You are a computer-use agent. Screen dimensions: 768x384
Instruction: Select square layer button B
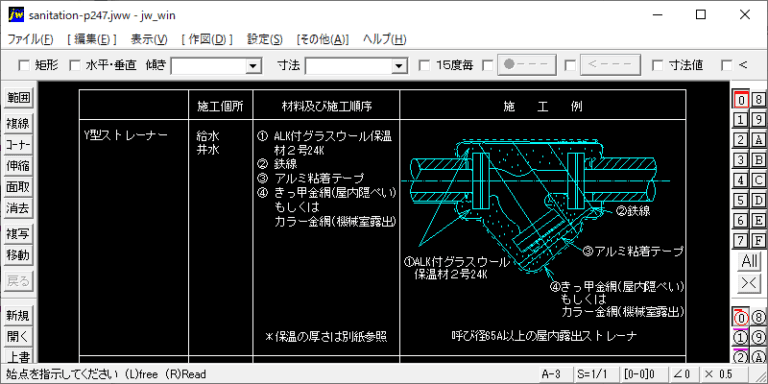coord(759,160)
